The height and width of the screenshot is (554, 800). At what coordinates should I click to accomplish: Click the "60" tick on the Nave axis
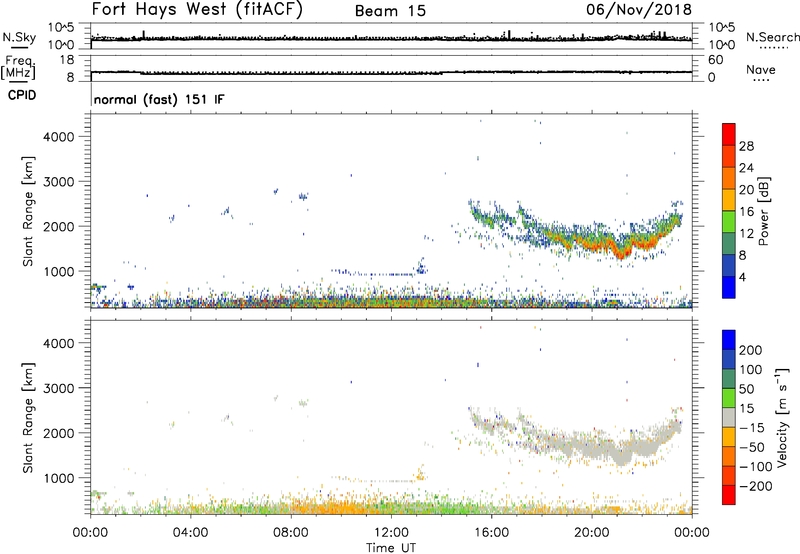click(715, 60)
